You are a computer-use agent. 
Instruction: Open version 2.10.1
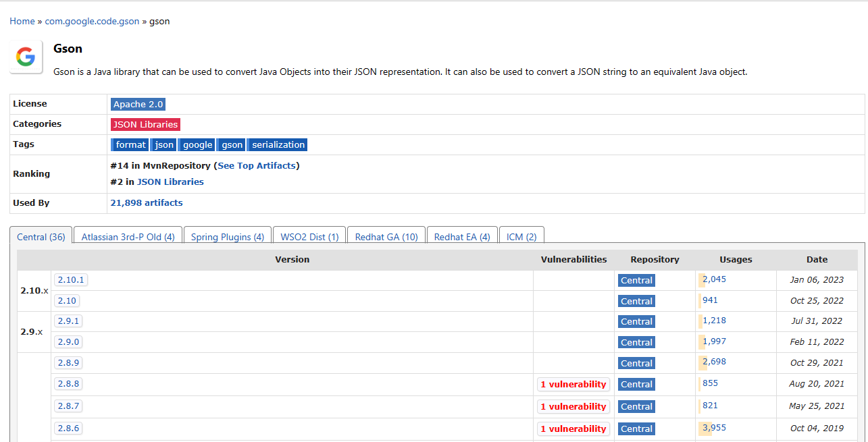(x=71, y=280)
